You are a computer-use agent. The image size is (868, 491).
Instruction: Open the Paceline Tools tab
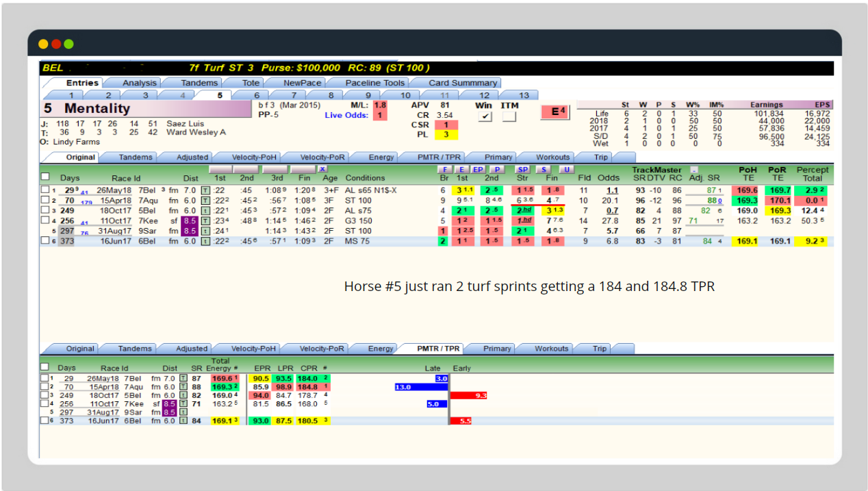(x=374, y=83)
